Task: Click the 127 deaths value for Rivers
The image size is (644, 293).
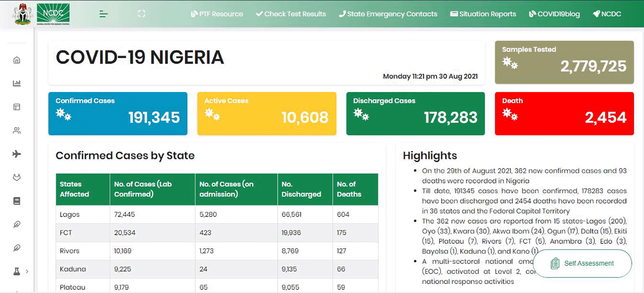Action: (341, 251)
